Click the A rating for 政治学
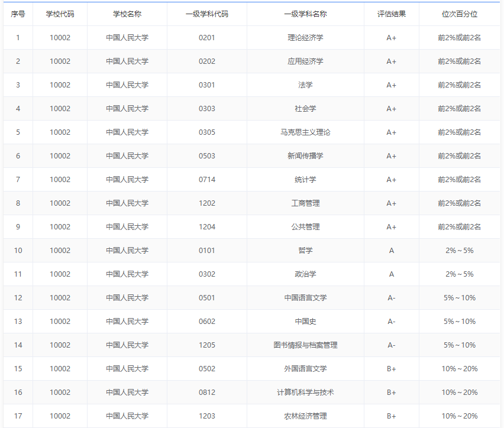 point(392,274)
